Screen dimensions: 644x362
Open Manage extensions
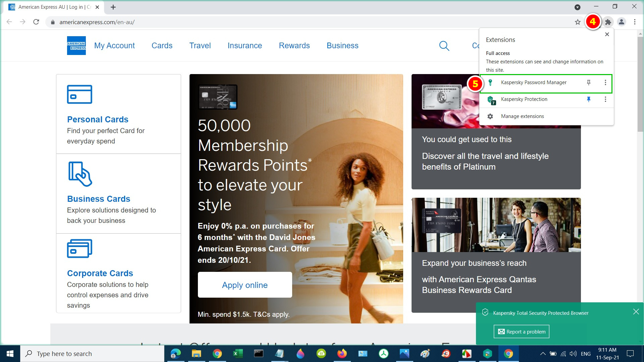522,116
